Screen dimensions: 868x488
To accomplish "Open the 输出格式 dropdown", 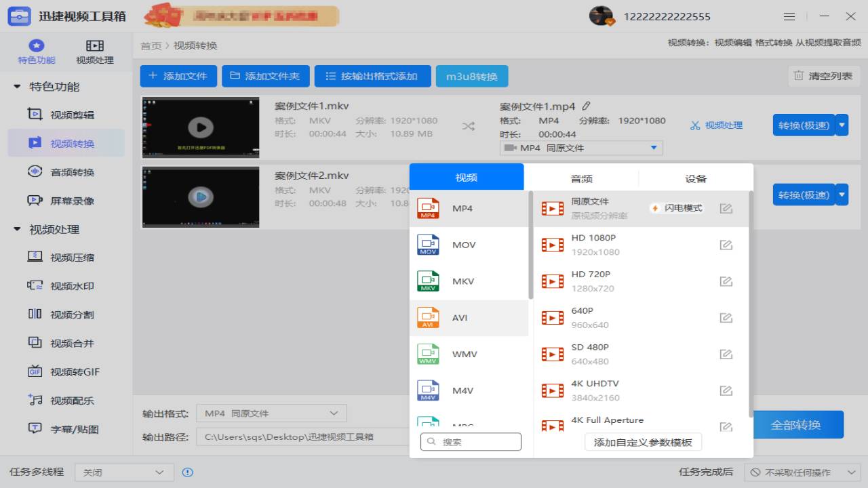I will tap(271, 413).
